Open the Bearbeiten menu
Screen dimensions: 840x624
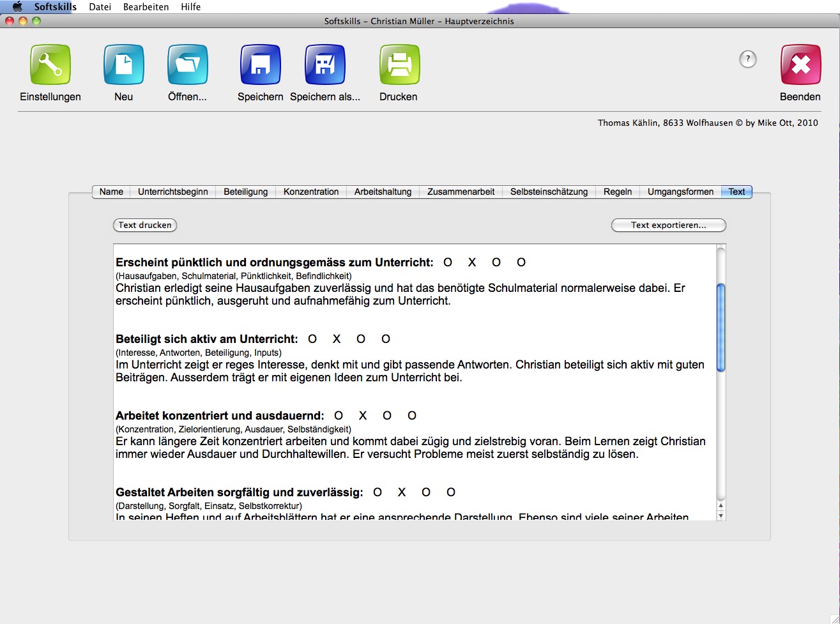click(146, 7)
